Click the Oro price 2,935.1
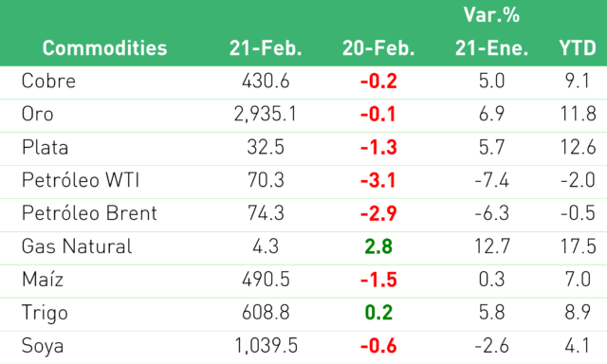607x364 pixels. point(266,115)
